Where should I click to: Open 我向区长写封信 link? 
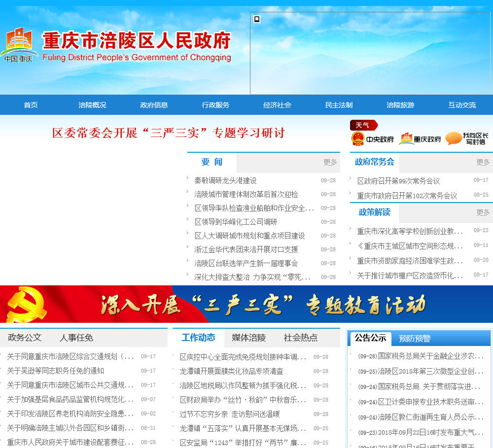[x=475, y=138]
